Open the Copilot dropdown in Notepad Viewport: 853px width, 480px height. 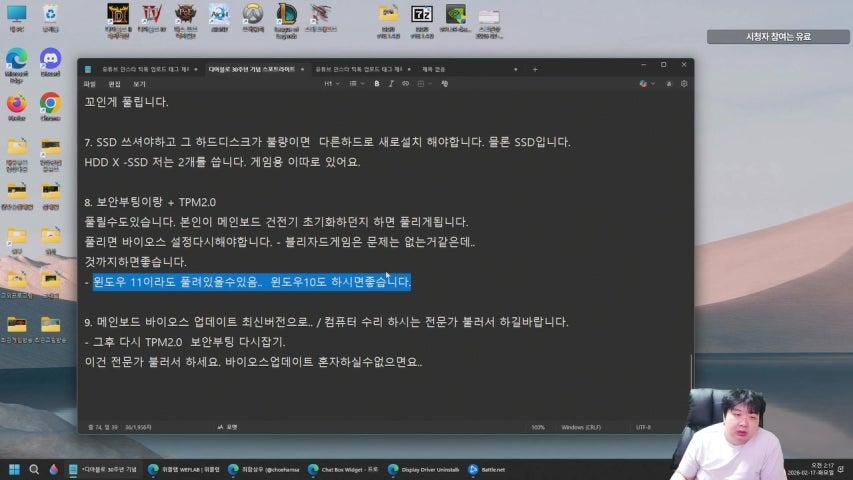[647, 84]
